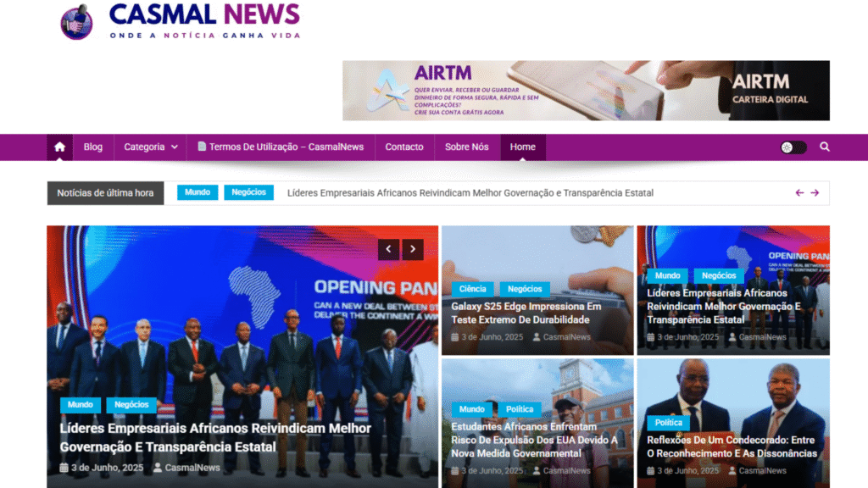The height and width of the screenshot is (488, 868).
Task: Click the date on Reflexões card
Action: tap(683, 471)
